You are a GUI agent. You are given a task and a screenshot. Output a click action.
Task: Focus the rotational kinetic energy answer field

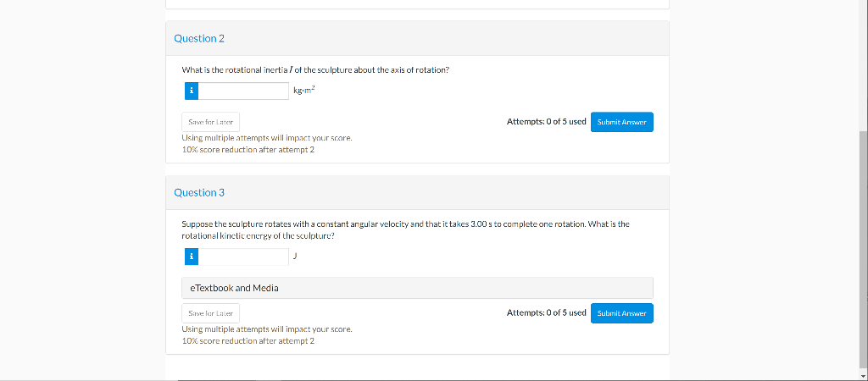tap(243, 257)
